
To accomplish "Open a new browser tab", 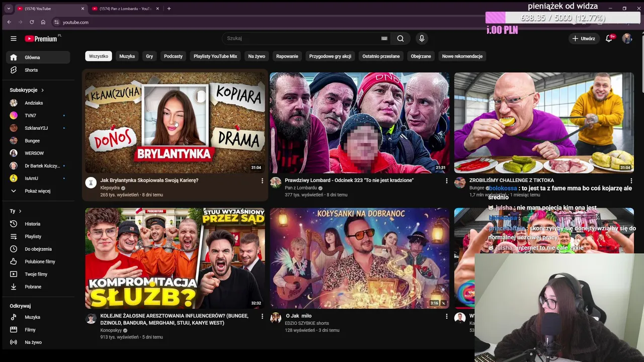I will pos(169,9).
